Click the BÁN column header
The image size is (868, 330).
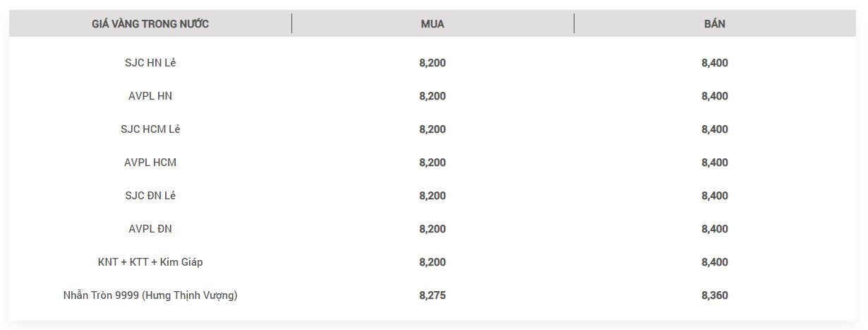tap(715, 24)
